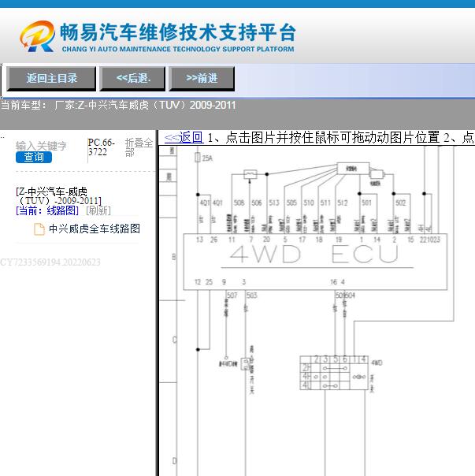Viewport: 475px width, 476px height.
Task: Click the 4WD ECU block in the diagram
Action: (x=315, y=262)
